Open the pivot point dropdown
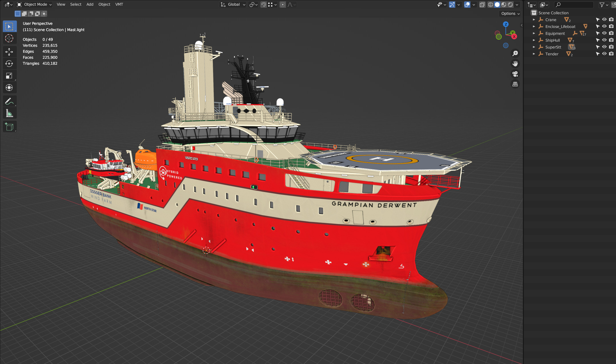The image size is (616, 364). 253,5
